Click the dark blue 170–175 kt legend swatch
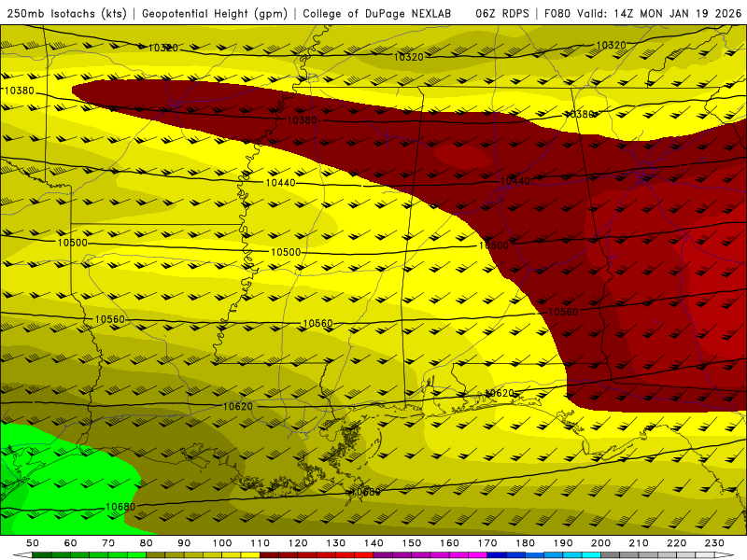747x560 pixels. 497,555
